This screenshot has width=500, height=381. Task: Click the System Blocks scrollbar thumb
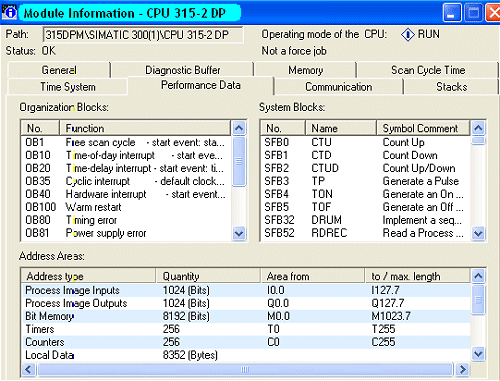click(x=478, y=141)
